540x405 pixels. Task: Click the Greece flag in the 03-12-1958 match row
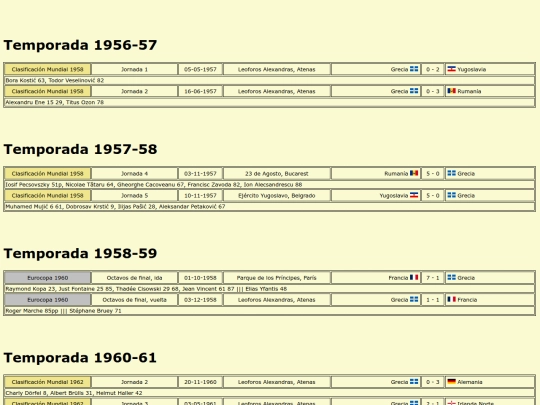coord(414,299)
